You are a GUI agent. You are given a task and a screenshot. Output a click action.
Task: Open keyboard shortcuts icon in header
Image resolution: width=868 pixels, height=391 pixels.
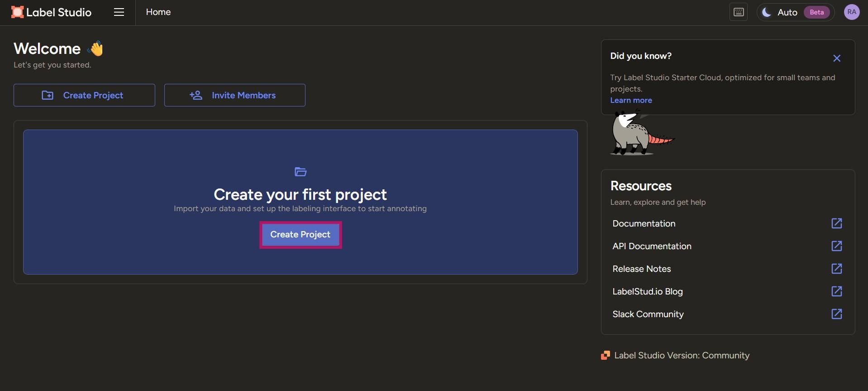pos(739,12)
